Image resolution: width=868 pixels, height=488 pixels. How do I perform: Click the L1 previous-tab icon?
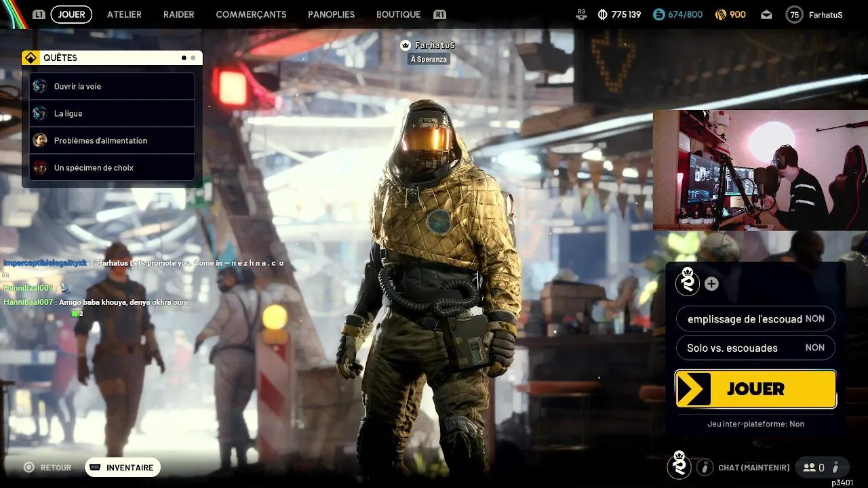[x=39, y=14]
